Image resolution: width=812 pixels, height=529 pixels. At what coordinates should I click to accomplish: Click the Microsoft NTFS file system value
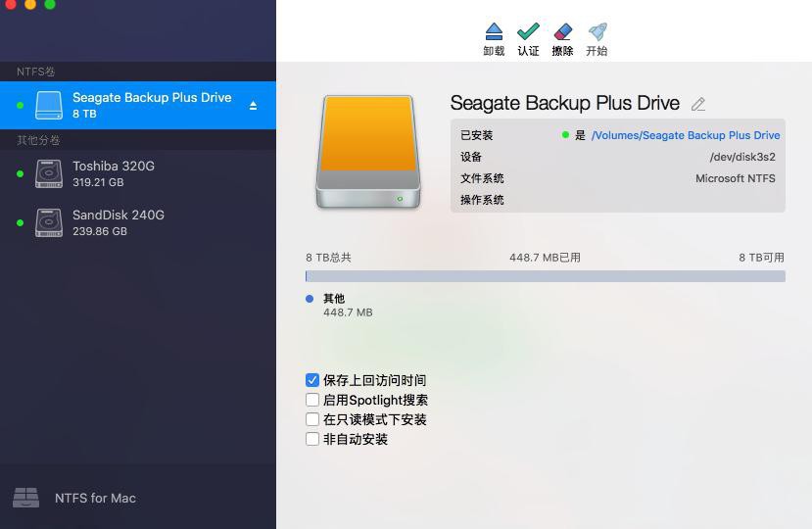pos(736,178)
